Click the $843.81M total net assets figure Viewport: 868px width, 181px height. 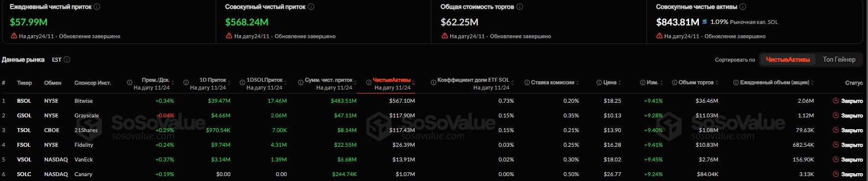[677, 22]
